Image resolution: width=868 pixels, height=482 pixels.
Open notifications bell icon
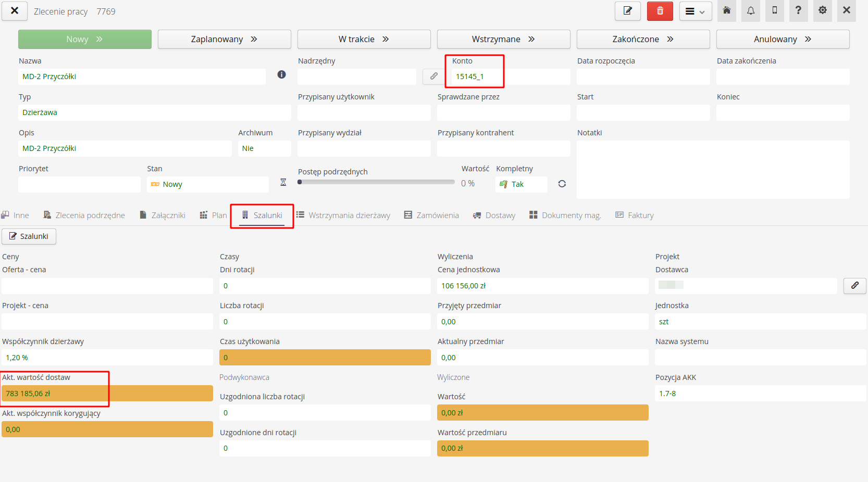click(750, 11)
